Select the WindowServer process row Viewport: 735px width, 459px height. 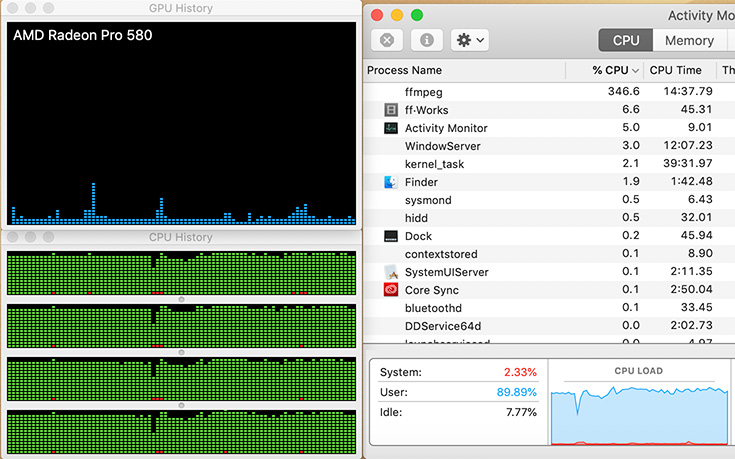pos(549,146)
